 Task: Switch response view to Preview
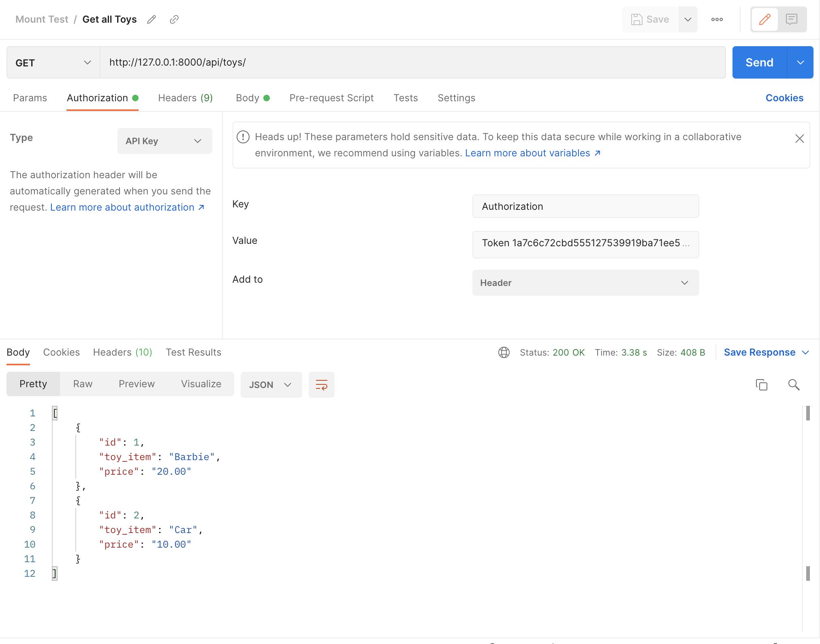137,384
